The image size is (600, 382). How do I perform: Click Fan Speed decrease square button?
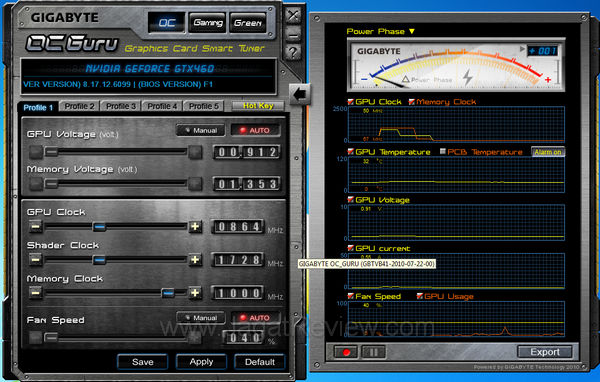point(36,338)
